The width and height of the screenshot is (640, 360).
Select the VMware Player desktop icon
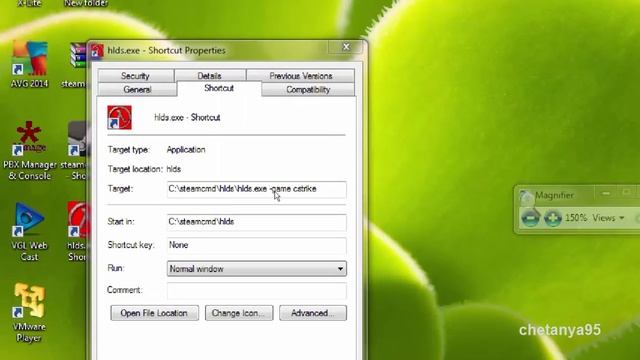pos(29,312)
